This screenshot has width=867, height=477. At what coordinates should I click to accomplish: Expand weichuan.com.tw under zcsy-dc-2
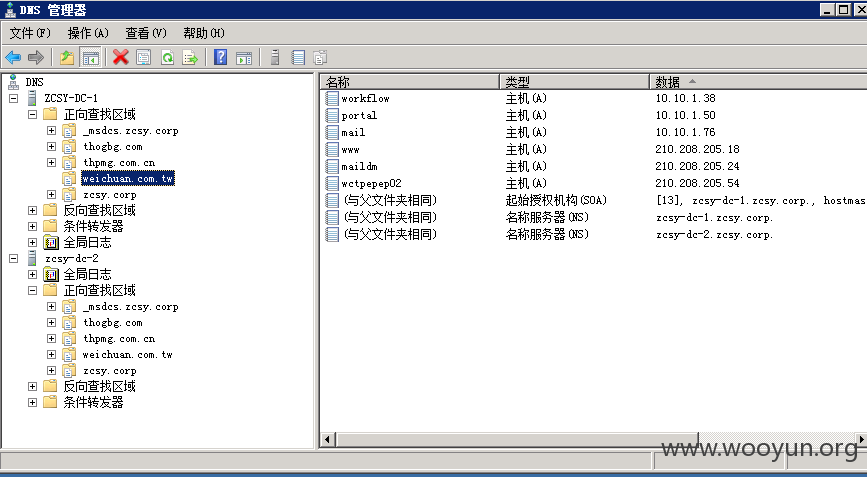pyautogui.click(x=51, y=354)
